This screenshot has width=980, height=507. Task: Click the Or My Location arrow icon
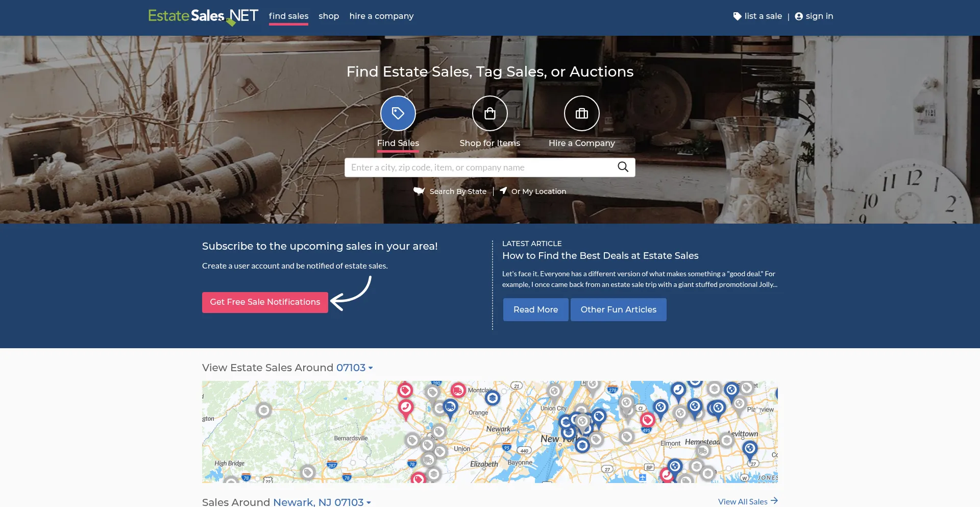(503, 190)
